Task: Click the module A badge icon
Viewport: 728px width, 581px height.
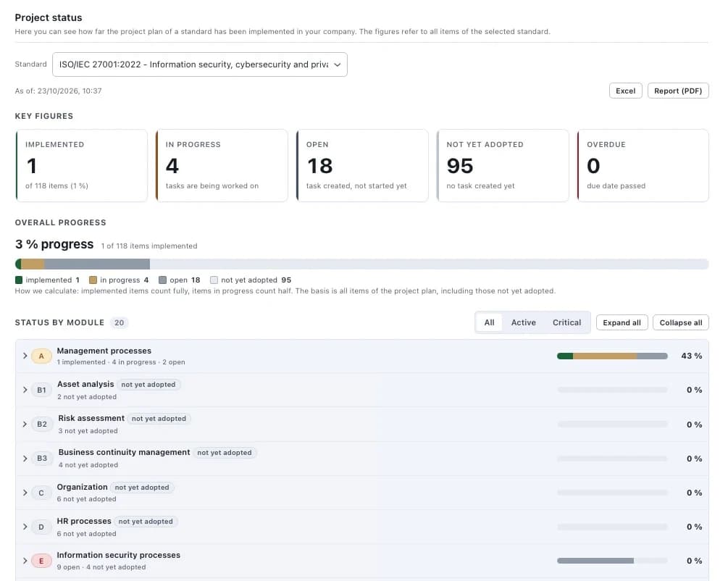Action: coord(41,356)
